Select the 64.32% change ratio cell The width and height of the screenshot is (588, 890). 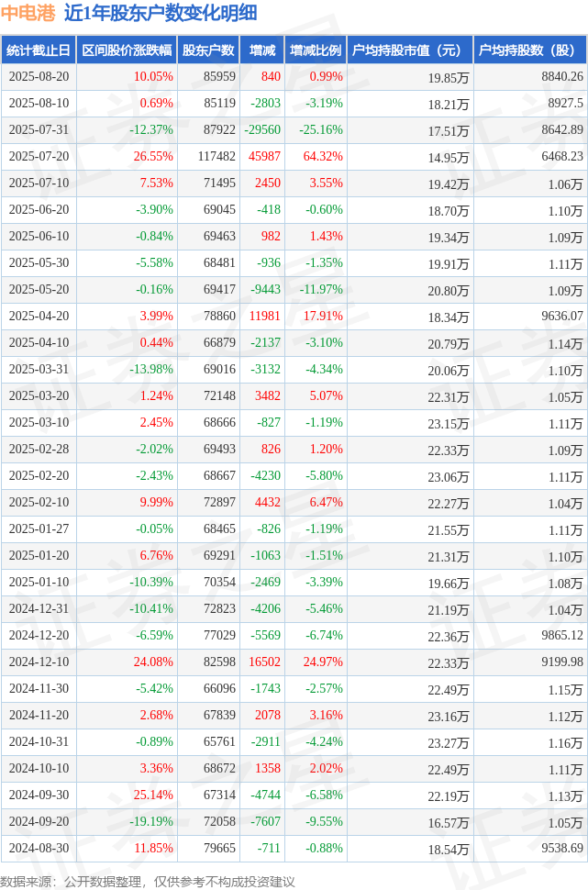[323, 156]
